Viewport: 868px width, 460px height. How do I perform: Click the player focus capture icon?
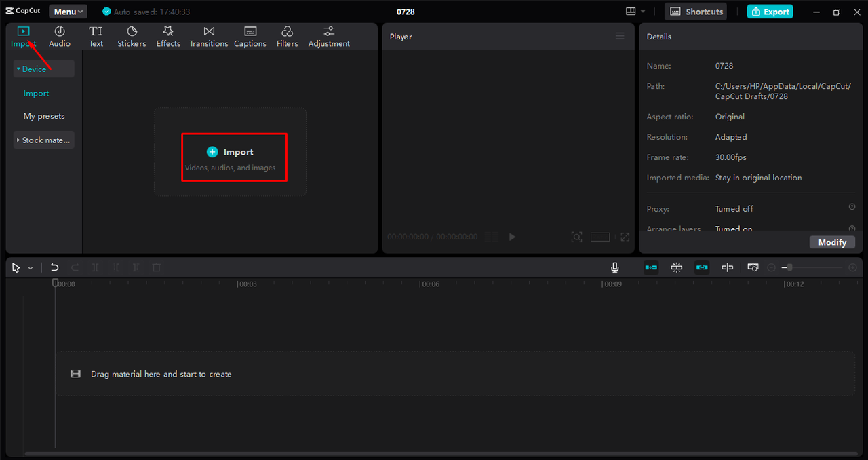point(576,237)
